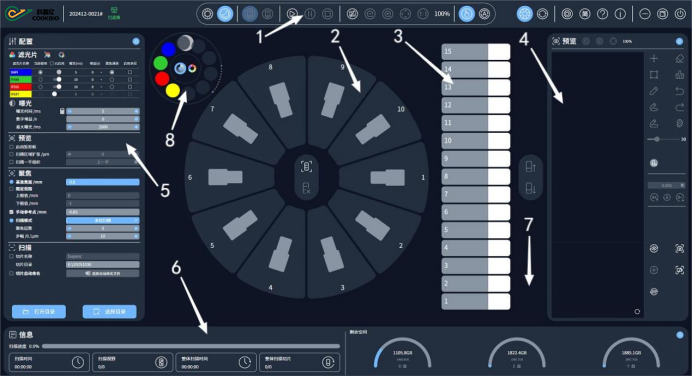Adjust the brush size slider in preview
693x377 pixels.
coord(657,139)
